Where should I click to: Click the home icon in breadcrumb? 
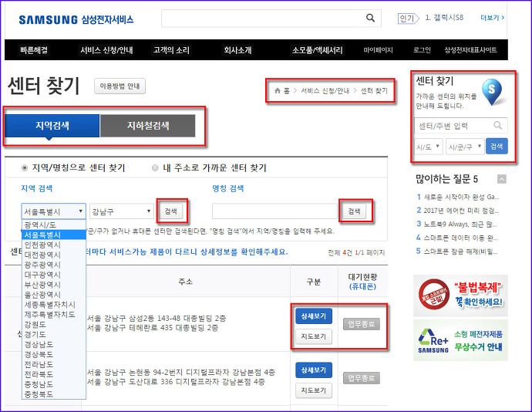pos(278,91)
